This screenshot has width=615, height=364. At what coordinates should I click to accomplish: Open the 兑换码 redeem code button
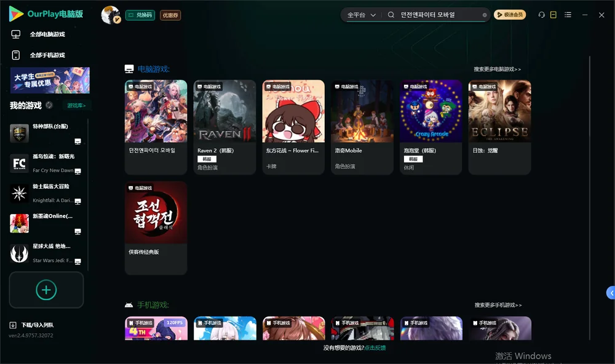coord(140,15)
